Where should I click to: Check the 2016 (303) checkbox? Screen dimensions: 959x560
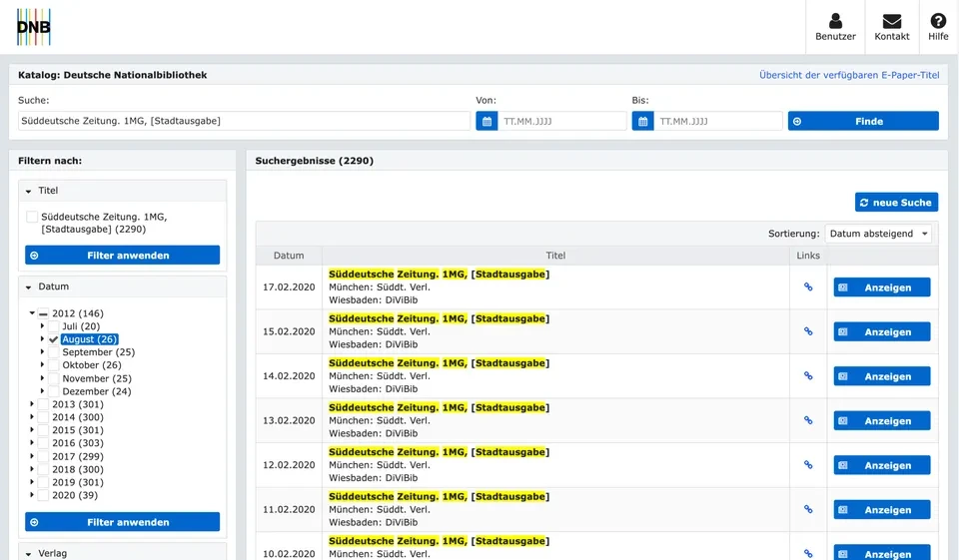click(43, 443)
